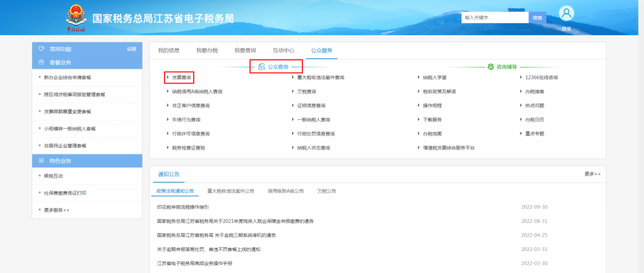Open the 办税地图 link
644x273 pixels.
(432, 134)
